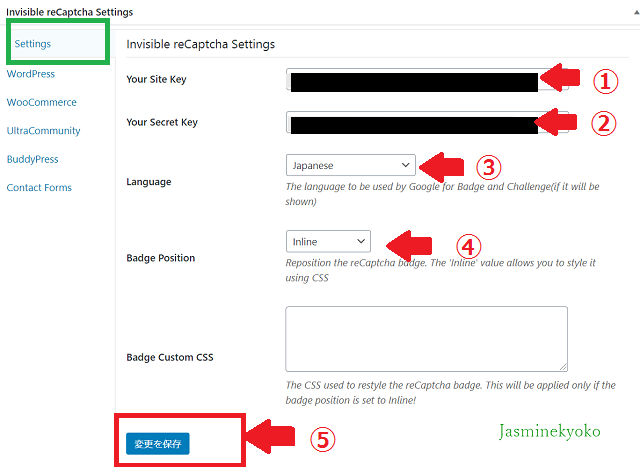Go to the UltraCommunity section
Screen dimensions: 640x467
point(43,131)
